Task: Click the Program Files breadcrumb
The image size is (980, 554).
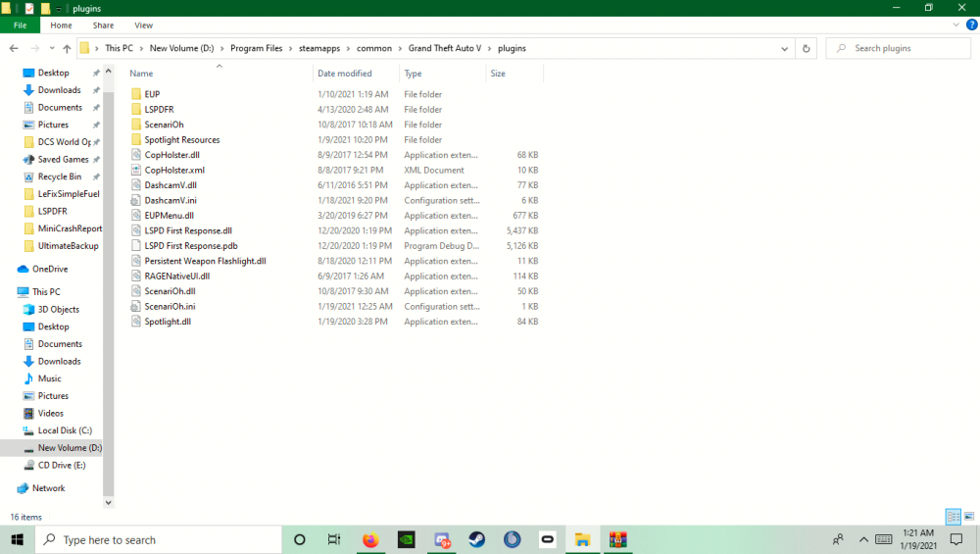Action: 256,48
